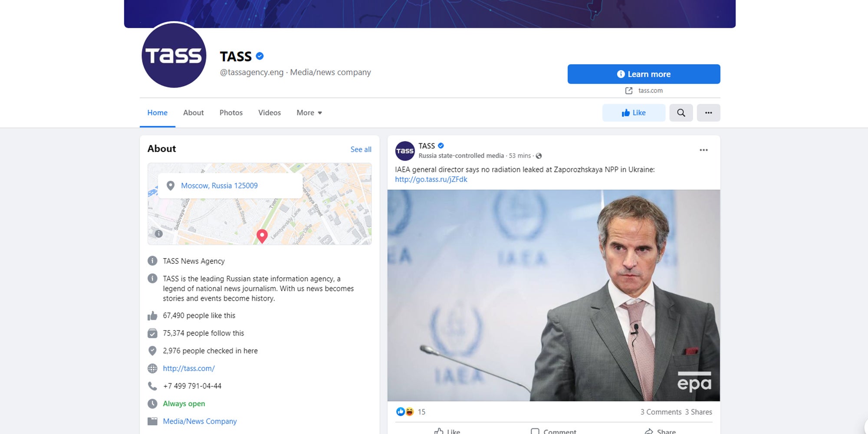The height and width of the screenshot is (434, 868).
Task: Click the blue verified badge next to TASS
Action: click(259, 56)
